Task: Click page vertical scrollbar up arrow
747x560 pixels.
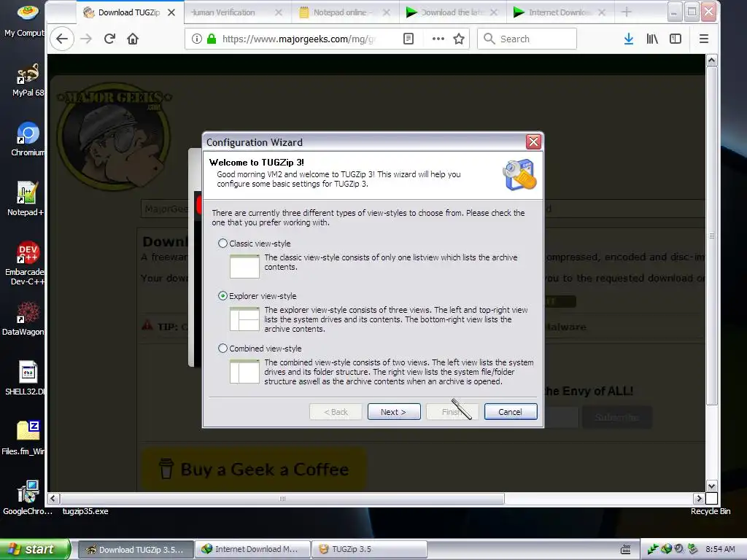Action: tap(712, 61)
